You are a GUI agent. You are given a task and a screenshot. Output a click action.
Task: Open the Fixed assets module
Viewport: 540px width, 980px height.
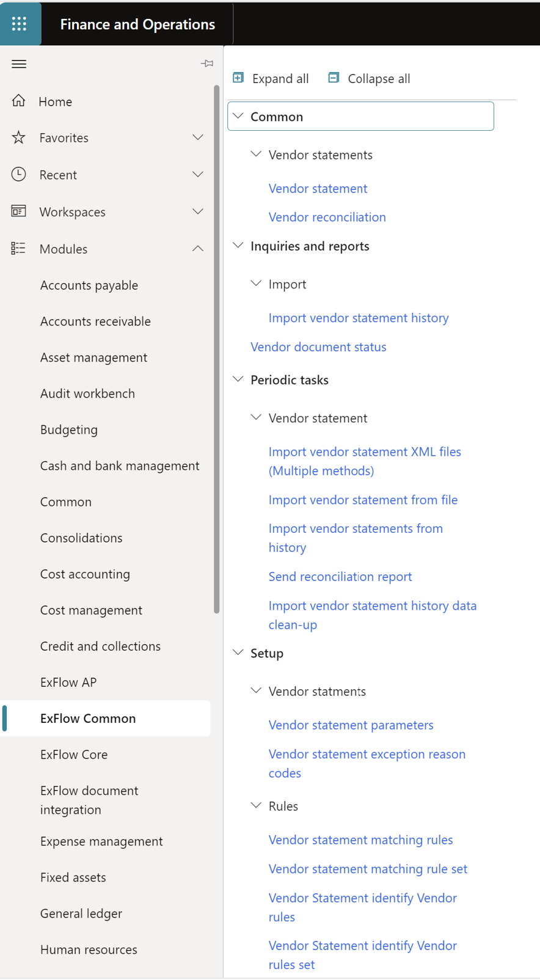click(x=73, y=877)
